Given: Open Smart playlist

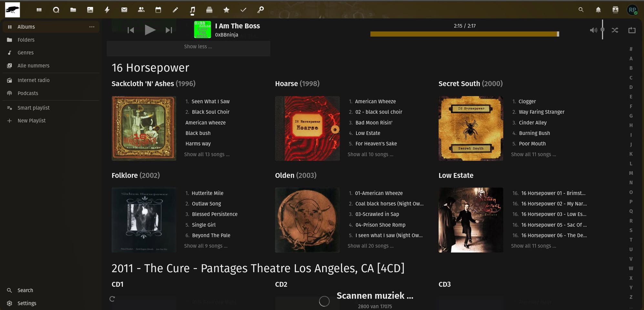Looking at the screenshot, I should (51, 108).
